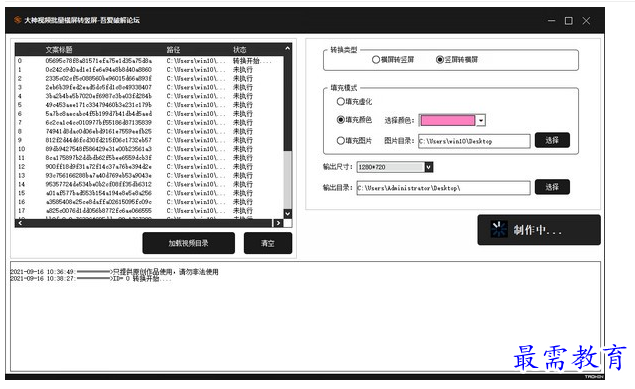Select row 2 starting 2335c02ef5

[x=149, y=79]
